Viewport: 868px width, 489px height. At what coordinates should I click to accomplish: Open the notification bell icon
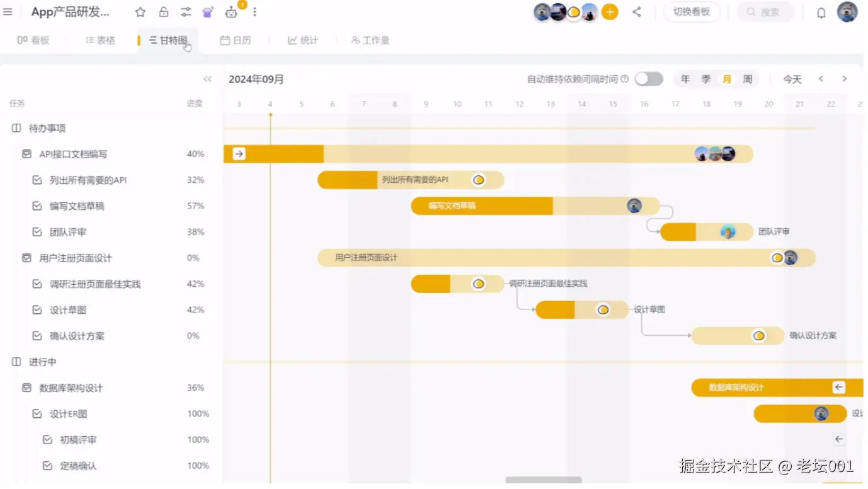821,11
